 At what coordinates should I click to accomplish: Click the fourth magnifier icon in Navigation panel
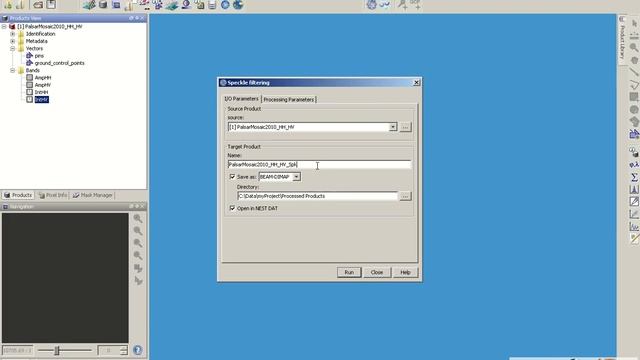click(x=138, y=256)
